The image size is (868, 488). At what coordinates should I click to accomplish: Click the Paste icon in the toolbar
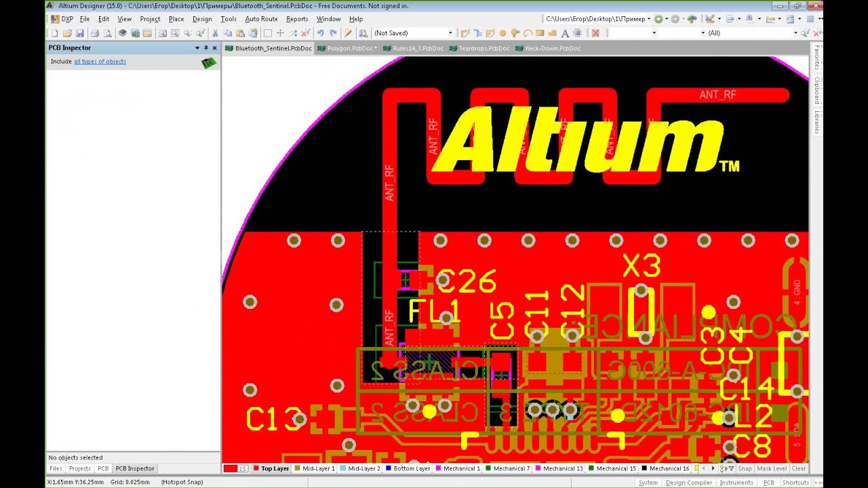coord(240,33)
